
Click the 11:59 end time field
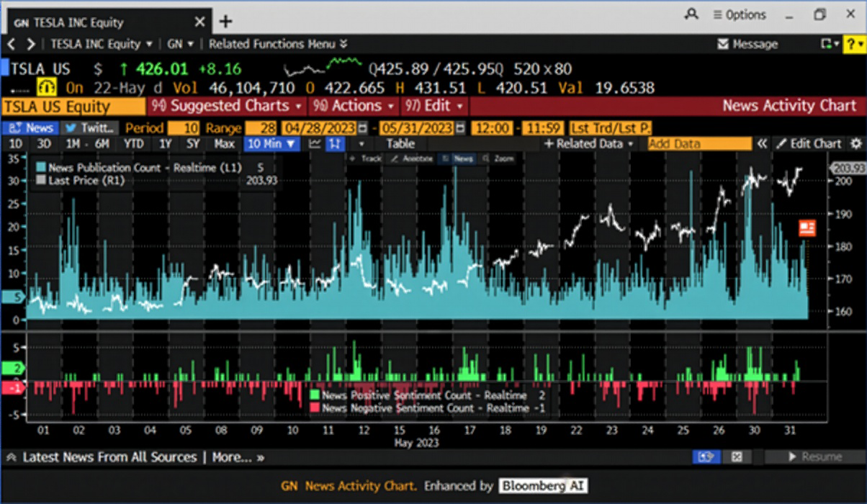[542, 127]
